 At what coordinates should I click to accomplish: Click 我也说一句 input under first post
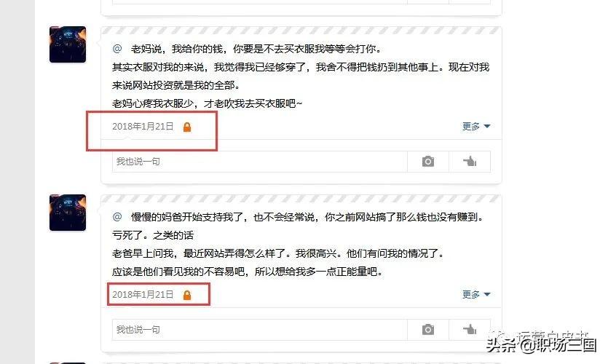coord(260,162)
